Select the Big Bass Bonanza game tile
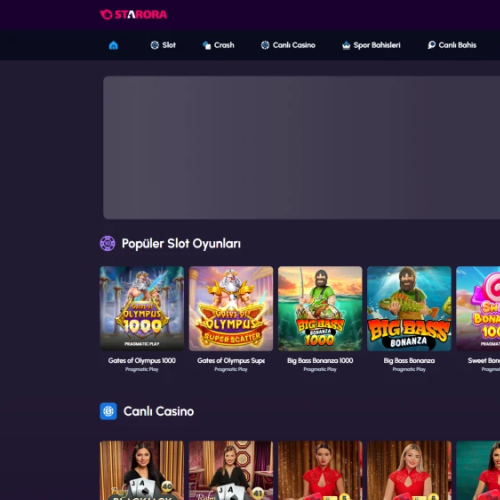This screenshot has height=500, width=500. click(x=409, y=308)
